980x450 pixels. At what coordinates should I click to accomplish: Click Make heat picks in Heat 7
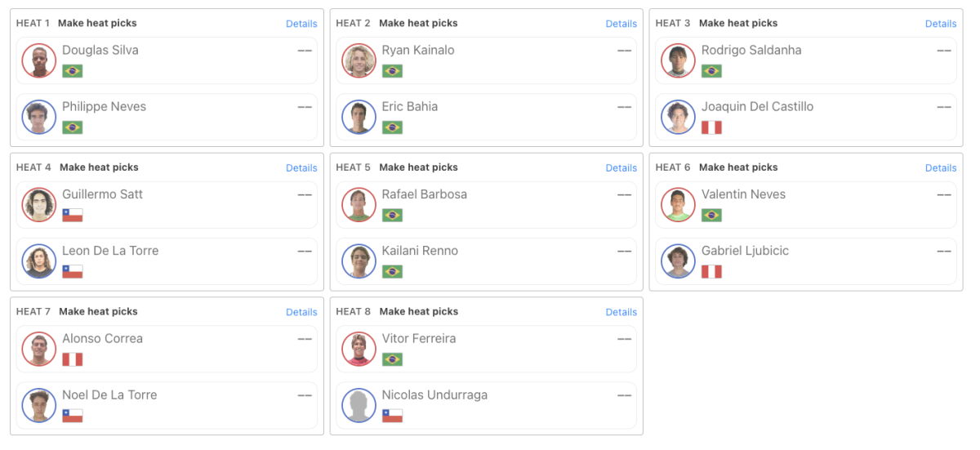pos(99,311)
